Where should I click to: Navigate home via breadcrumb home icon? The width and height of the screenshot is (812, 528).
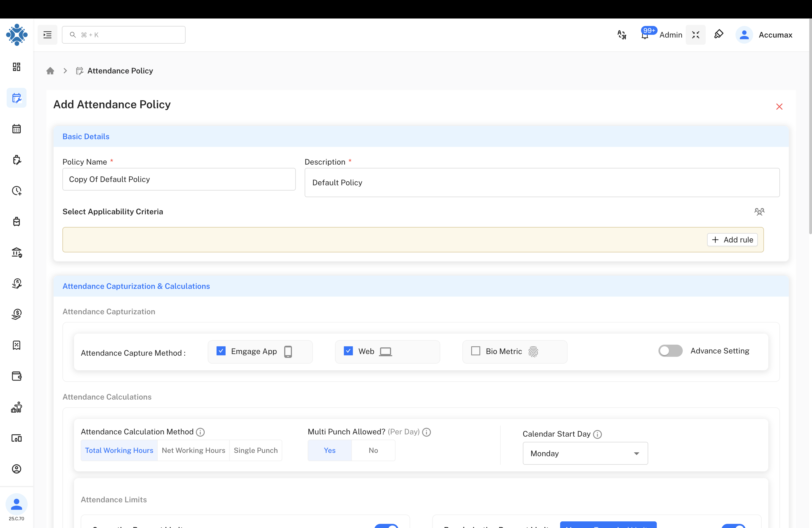50,71
